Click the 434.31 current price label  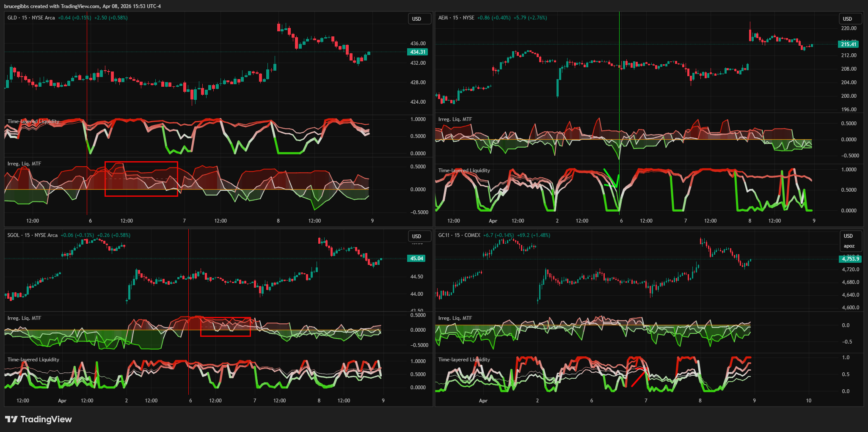[417, 52]
